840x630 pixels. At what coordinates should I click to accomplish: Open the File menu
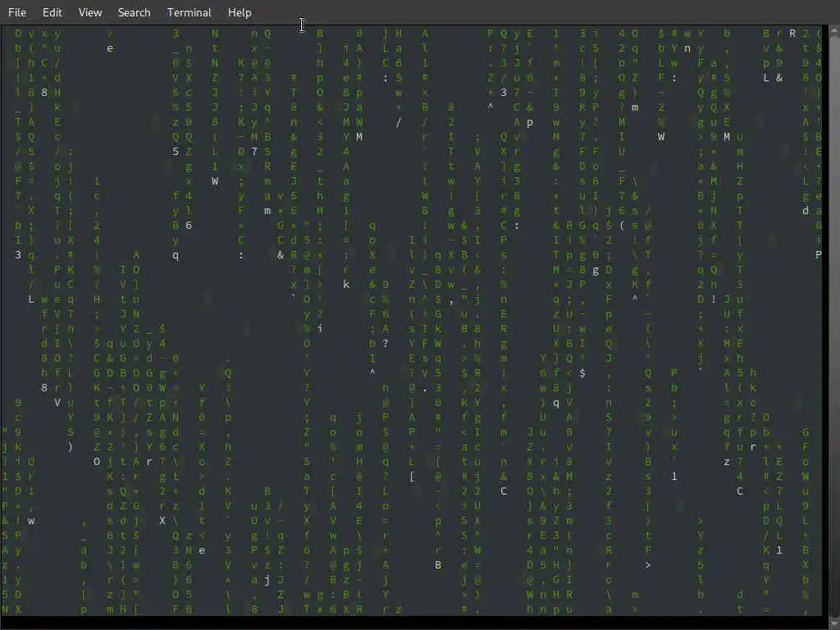pyautogui.click(x=17, y=12)
